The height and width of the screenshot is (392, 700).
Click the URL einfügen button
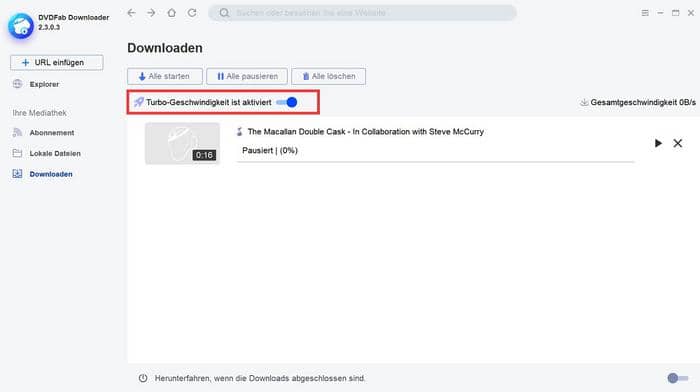[x=57, y=63]
